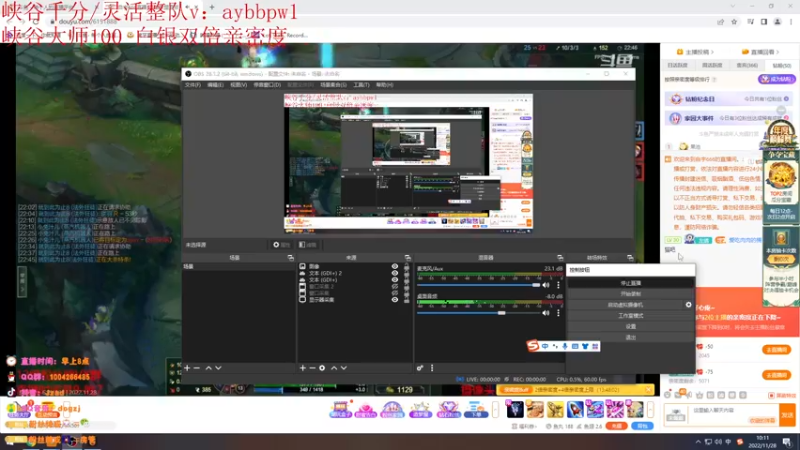Open virtual camera settings gear icon
This screenshot has width=800, height=450.
688,305
